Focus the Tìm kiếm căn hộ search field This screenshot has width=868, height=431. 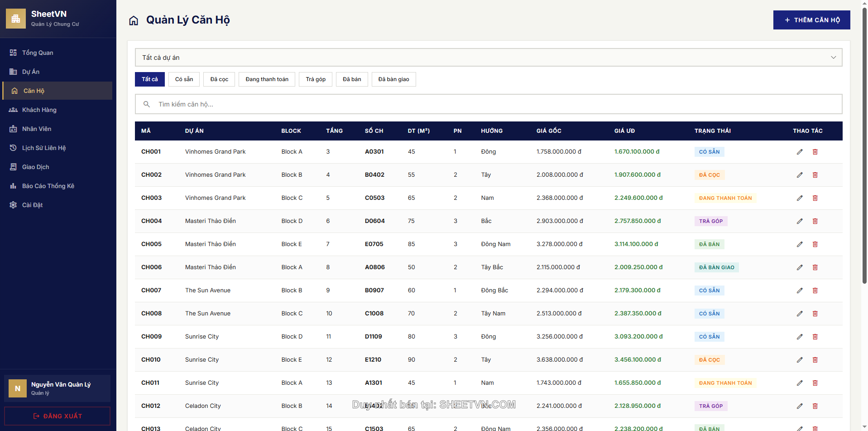click(x=488, y=104)
